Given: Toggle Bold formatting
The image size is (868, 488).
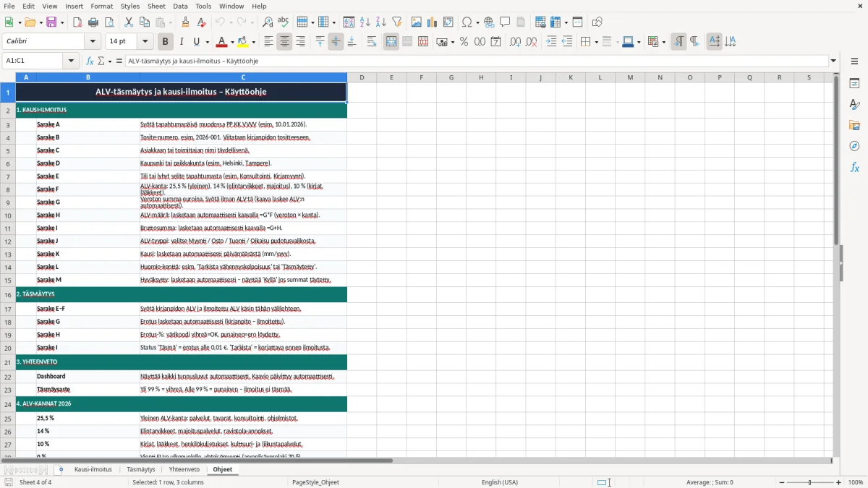Looking at the screenshot, I should pyautogui.click(x=165, y=42).
